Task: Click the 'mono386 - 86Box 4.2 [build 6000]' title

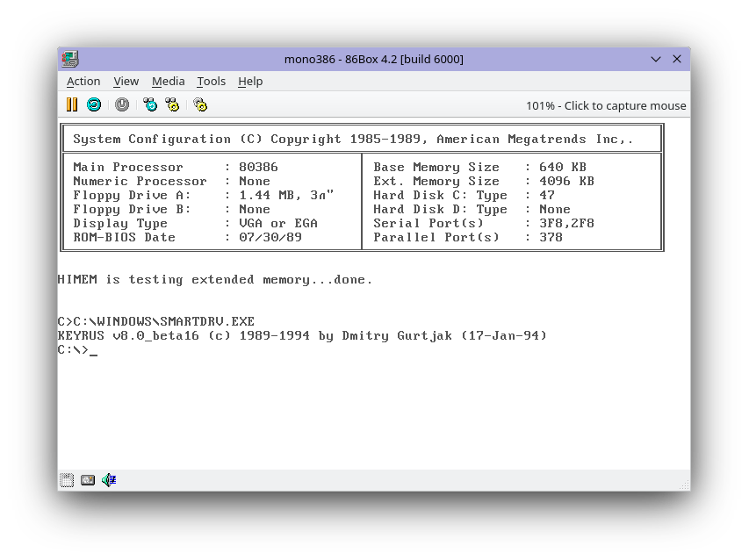Action: 373,59
